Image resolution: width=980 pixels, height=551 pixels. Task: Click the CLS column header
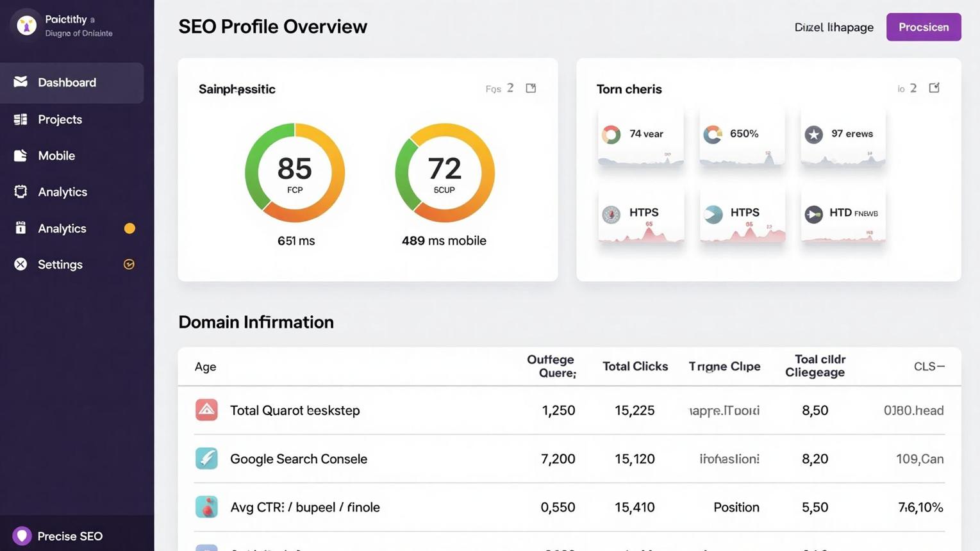pos(929,366)
